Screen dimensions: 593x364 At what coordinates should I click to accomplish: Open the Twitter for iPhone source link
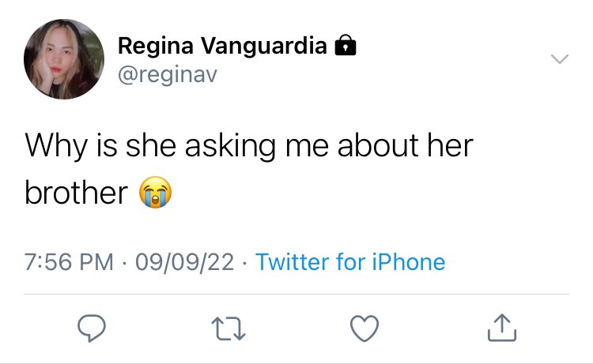coord(350,262)
